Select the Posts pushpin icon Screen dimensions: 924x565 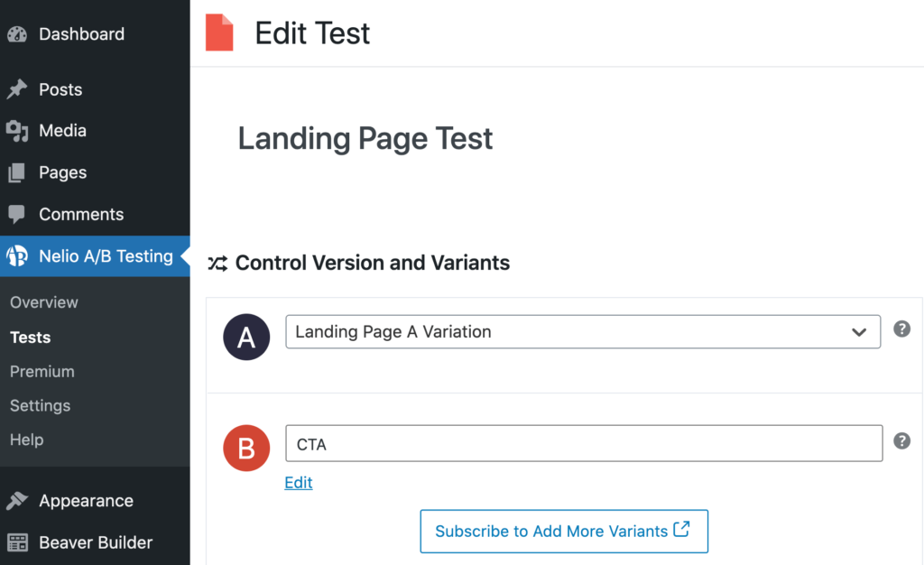pos(19,88)
